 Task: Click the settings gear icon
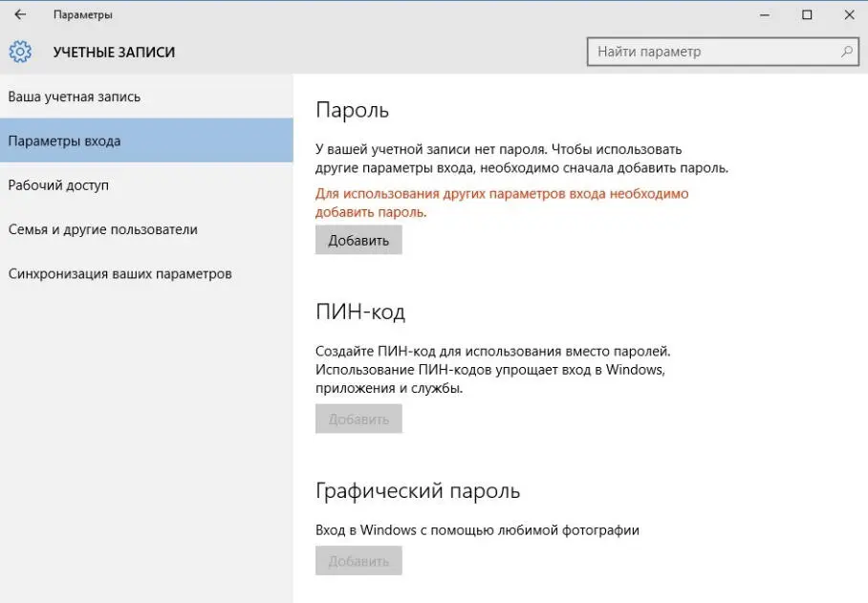[x=20, y=52]
